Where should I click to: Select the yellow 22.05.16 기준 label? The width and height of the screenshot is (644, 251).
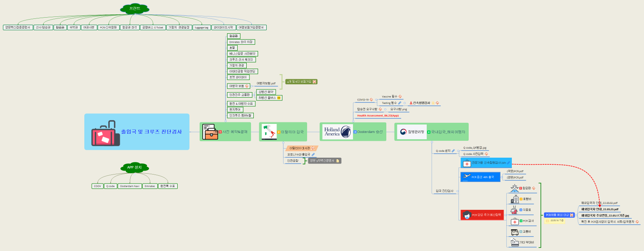555,221
